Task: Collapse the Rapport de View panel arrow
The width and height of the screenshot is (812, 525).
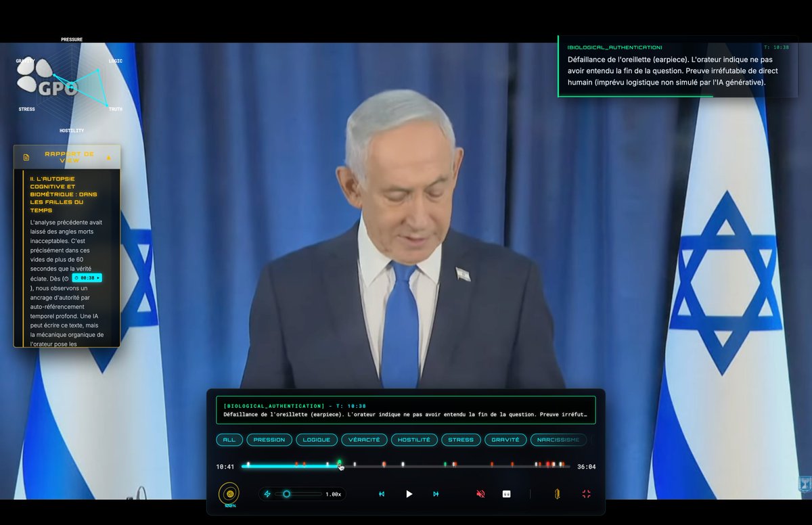Action: (109, 158)
